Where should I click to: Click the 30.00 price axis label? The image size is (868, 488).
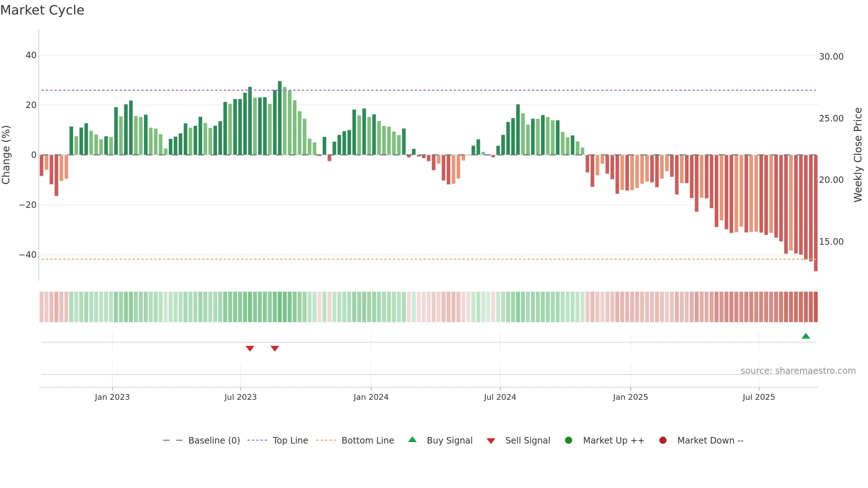coord(831,57)
